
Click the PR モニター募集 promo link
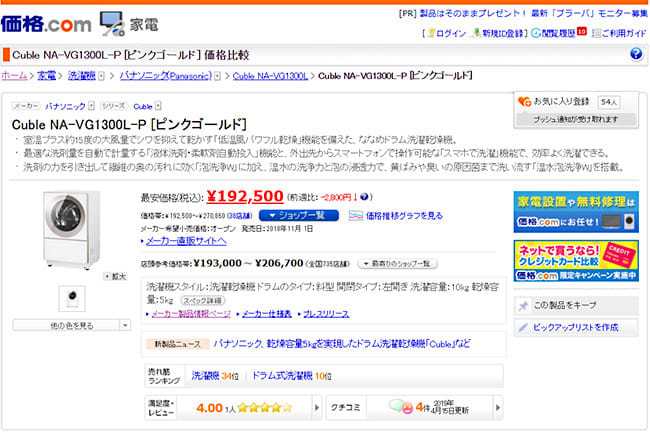[534, 13]
